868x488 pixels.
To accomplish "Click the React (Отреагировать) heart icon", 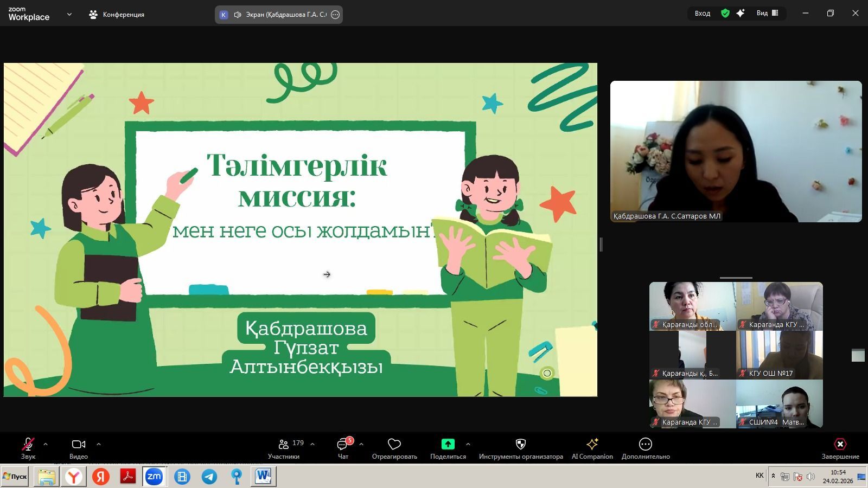I will [394, 448].
